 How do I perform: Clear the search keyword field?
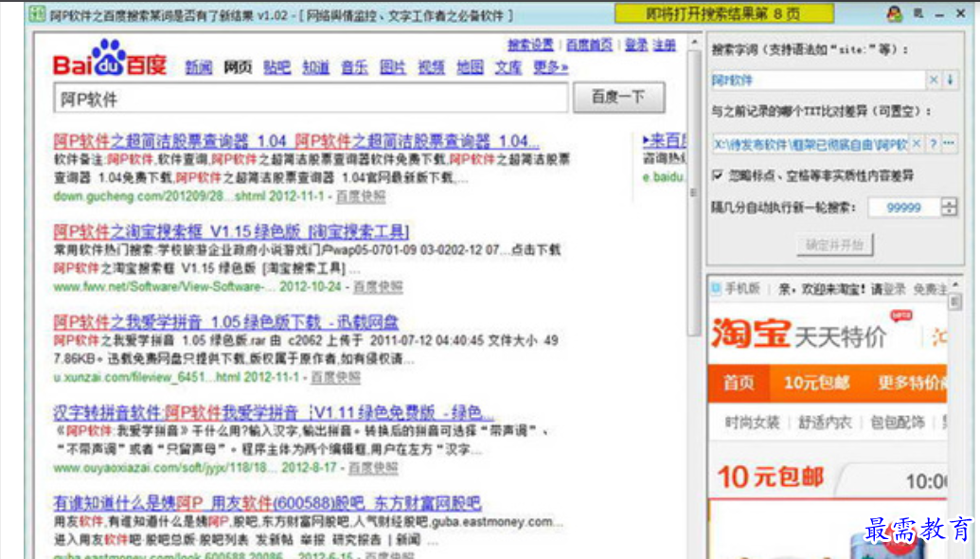coord(933,80)
